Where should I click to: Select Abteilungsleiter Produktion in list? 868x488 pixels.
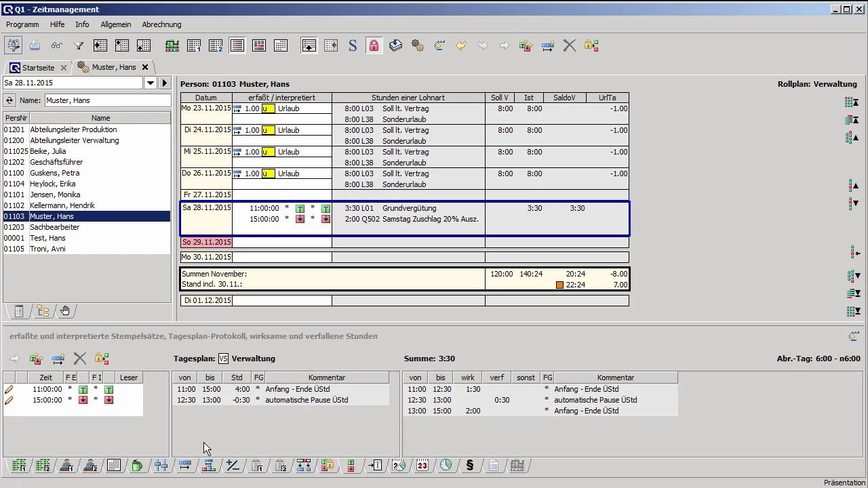click(x=87, y=129)
